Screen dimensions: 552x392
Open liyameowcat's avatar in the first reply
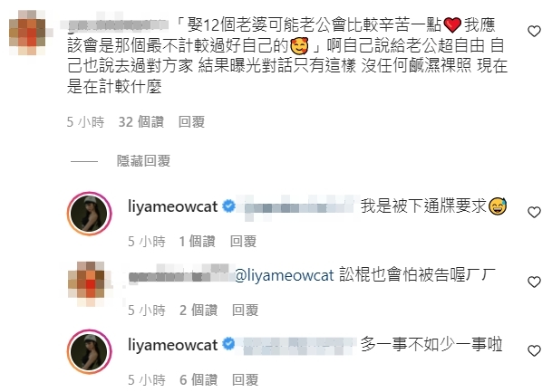[90, 214]
